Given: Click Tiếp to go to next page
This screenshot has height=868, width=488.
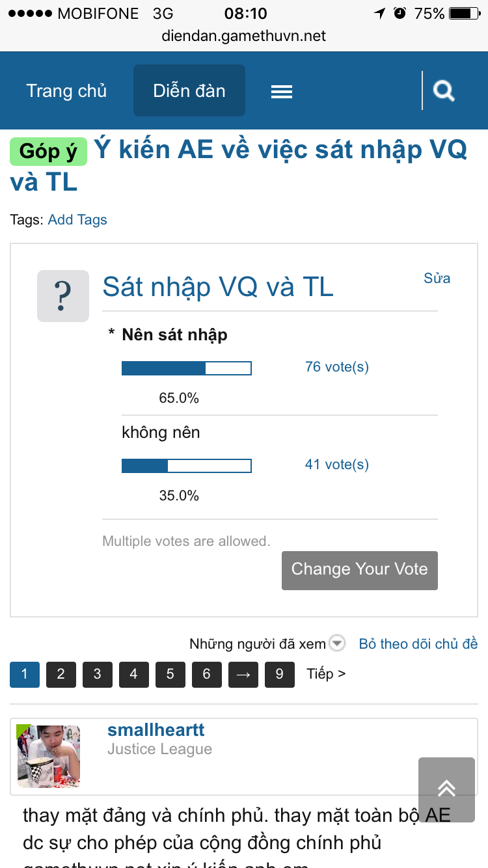Looking at the screenshot, I should [x=327, y=674].
